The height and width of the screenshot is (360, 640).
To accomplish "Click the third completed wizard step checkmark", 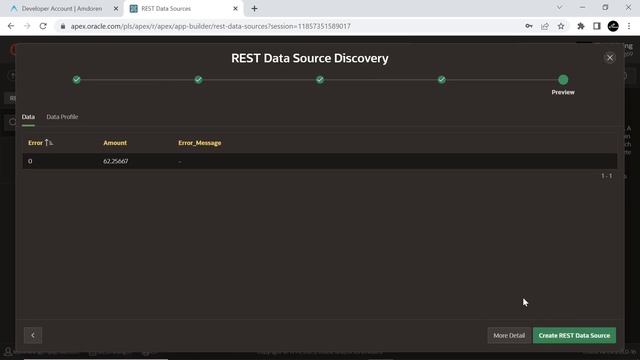I will coord(320,80).
